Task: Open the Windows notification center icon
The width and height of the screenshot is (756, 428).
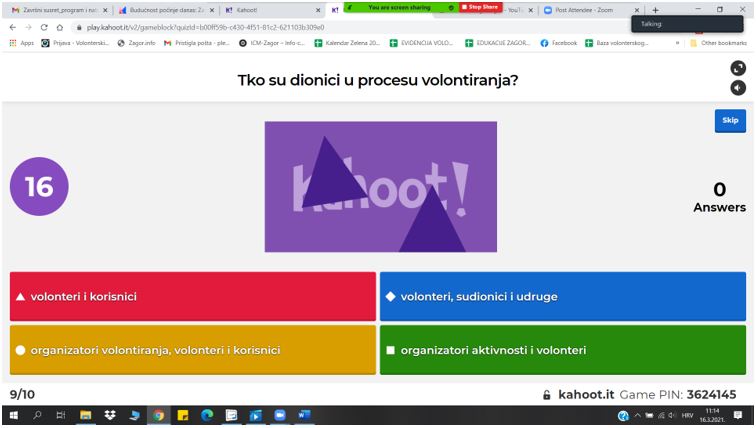Action: click(x=739, y=416)
